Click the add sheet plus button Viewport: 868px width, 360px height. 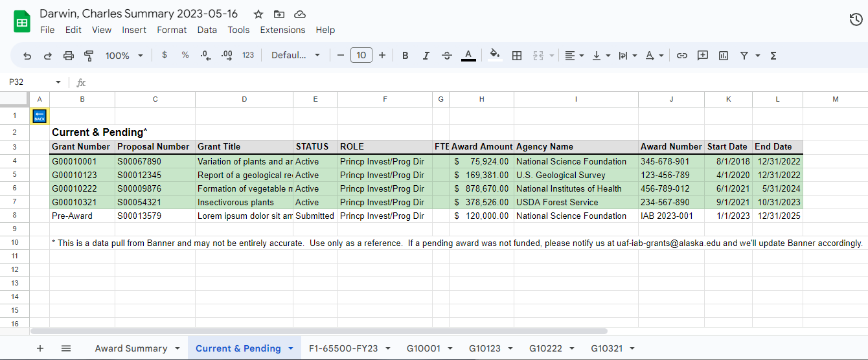[x=40, y=348]
